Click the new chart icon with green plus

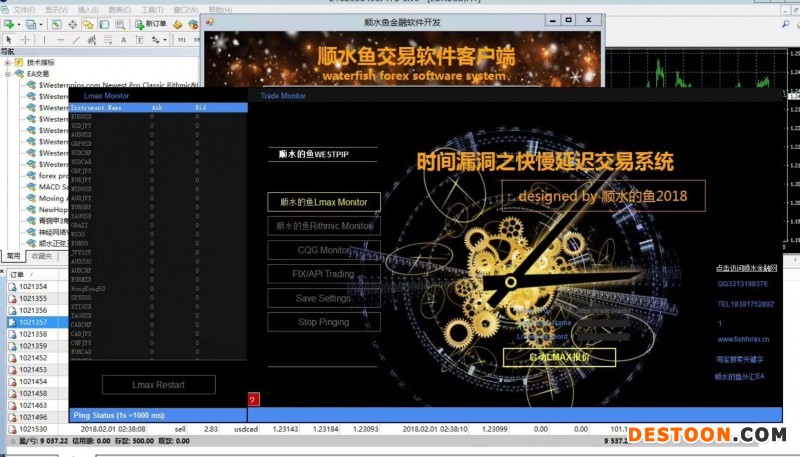pyautogui.click(x=9, y=24)
